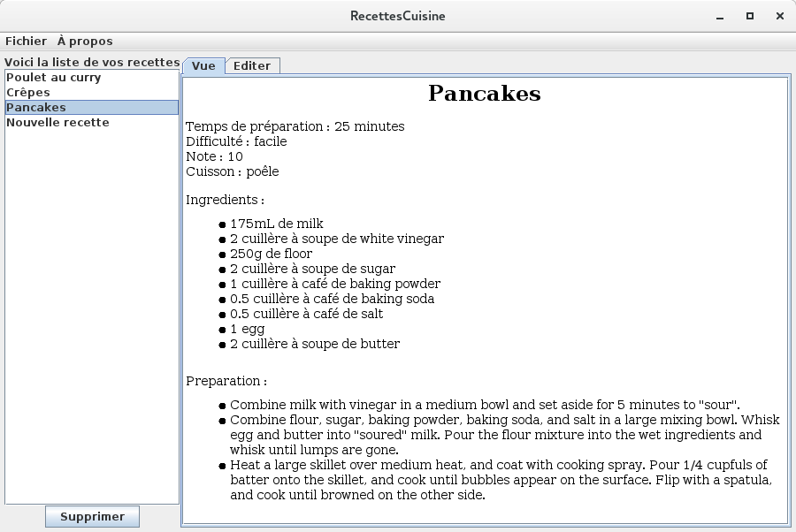796x532 pixels.
Task: Click the 'Voici la liste de vos recettes' label
Action: coord(92,63)
